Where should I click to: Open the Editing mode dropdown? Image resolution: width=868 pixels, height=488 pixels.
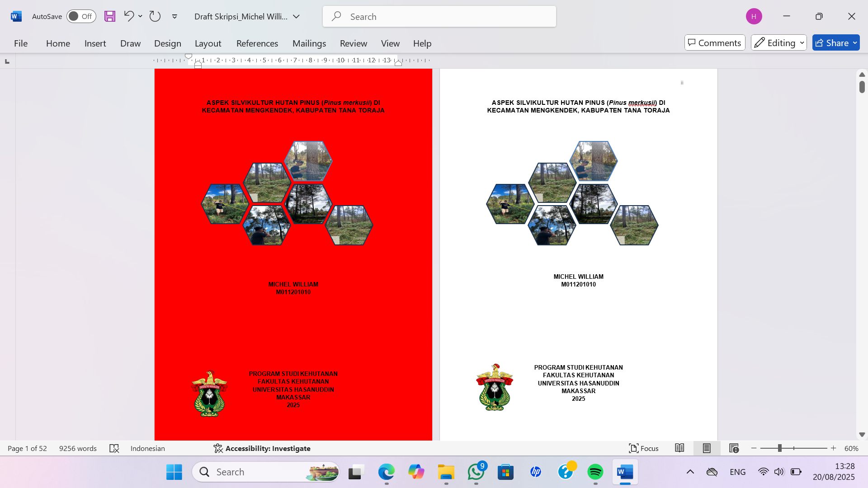pyautogui.click(x=779, y=43)
